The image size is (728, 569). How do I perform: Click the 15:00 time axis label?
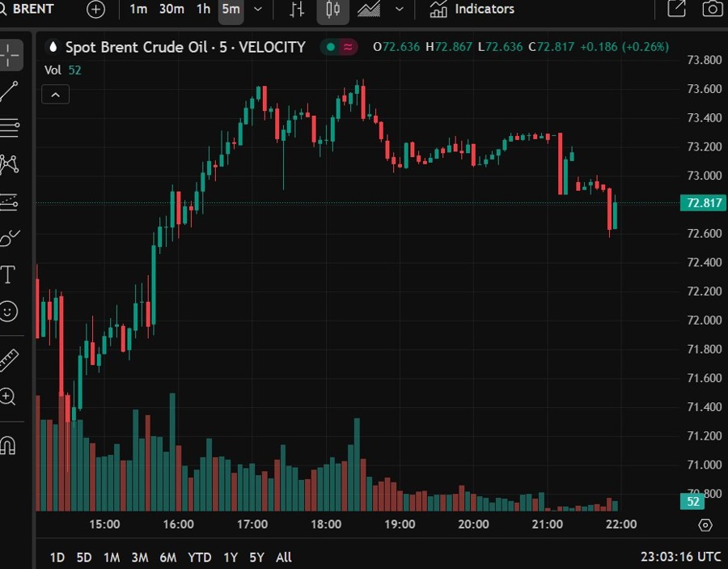click(104, 524)
